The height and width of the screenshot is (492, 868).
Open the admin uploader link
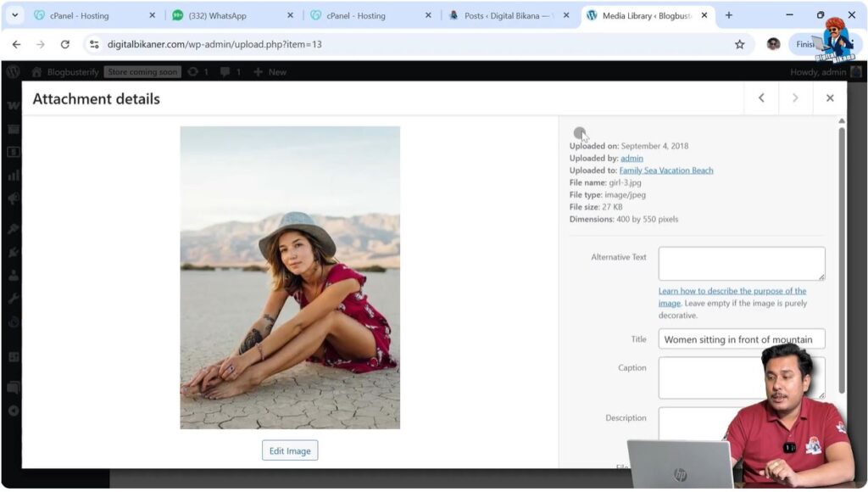click(x=632, y=158)
